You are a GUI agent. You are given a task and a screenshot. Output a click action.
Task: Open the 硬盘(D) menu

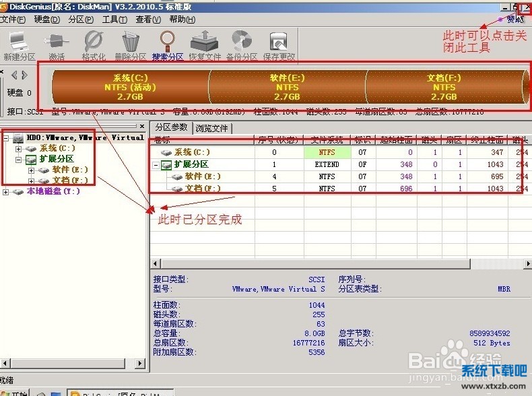pos(46,20)
